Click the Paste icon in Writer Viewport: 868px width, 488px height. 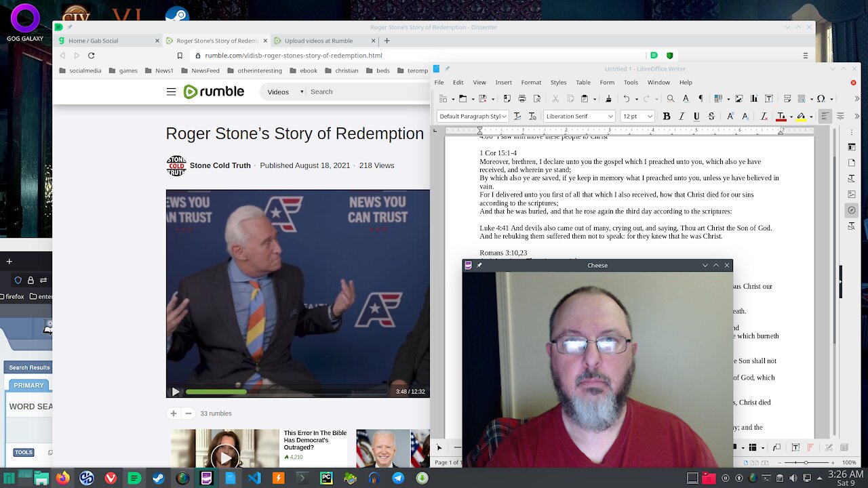click(x=584, y=99)
